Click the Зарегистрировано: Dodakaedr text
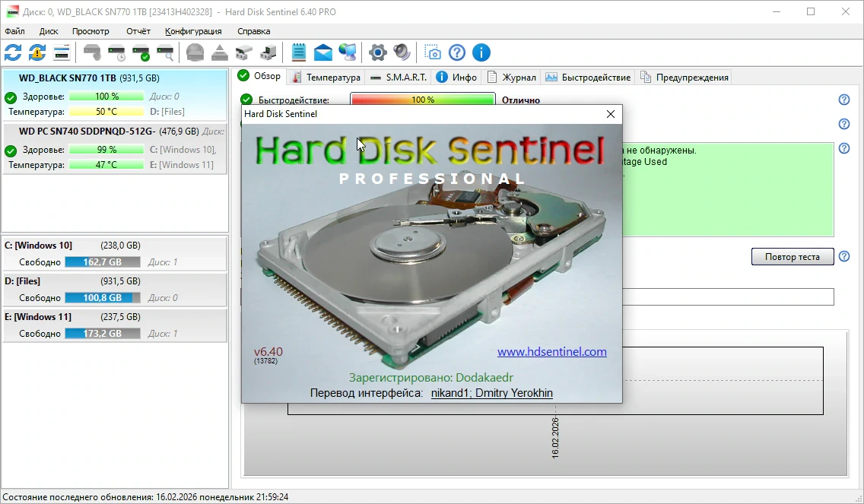 pos(431,378)
